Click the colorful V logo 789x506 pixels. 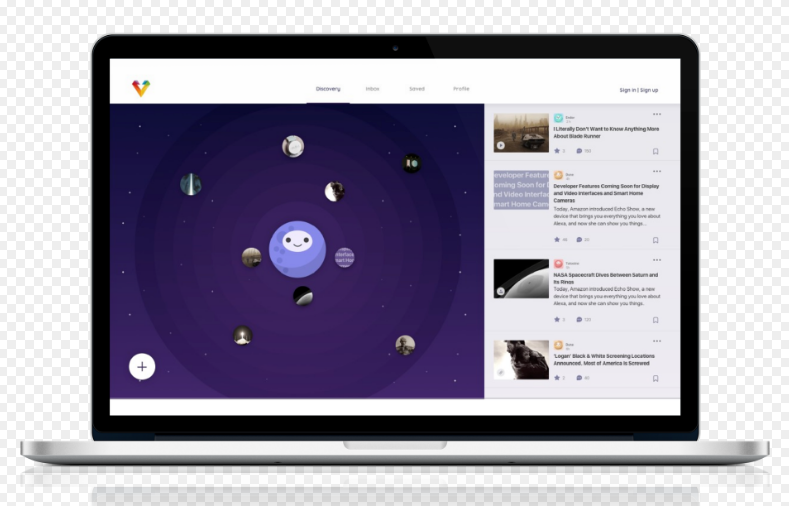tap(141, 88)
